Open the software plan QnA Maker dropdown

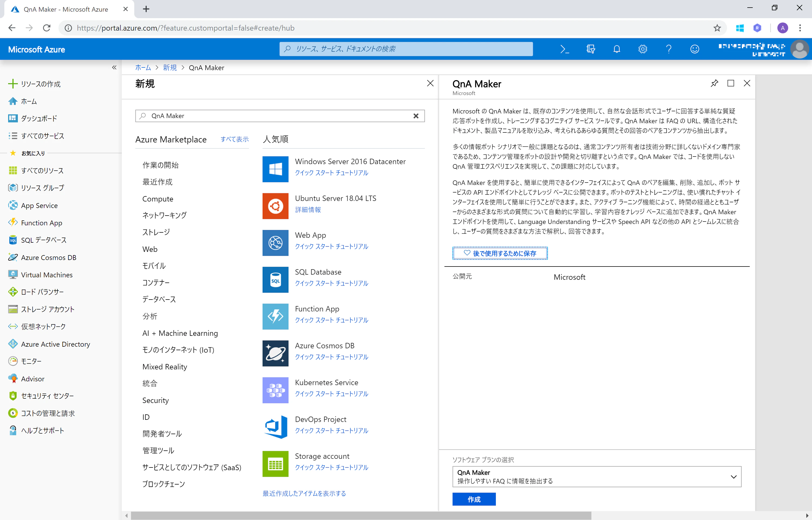[x=597, y=476]
